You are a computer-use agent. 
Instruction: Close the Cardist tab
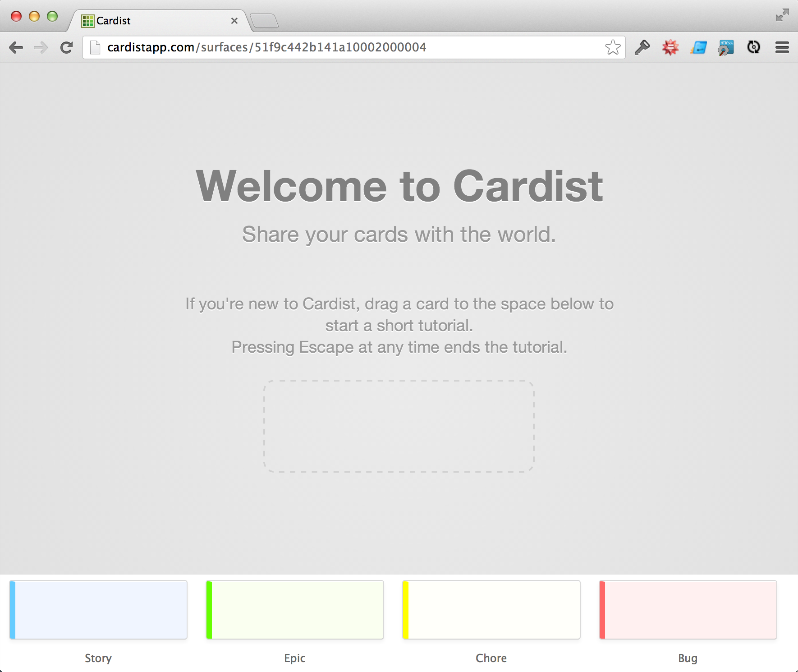point(234,21)
